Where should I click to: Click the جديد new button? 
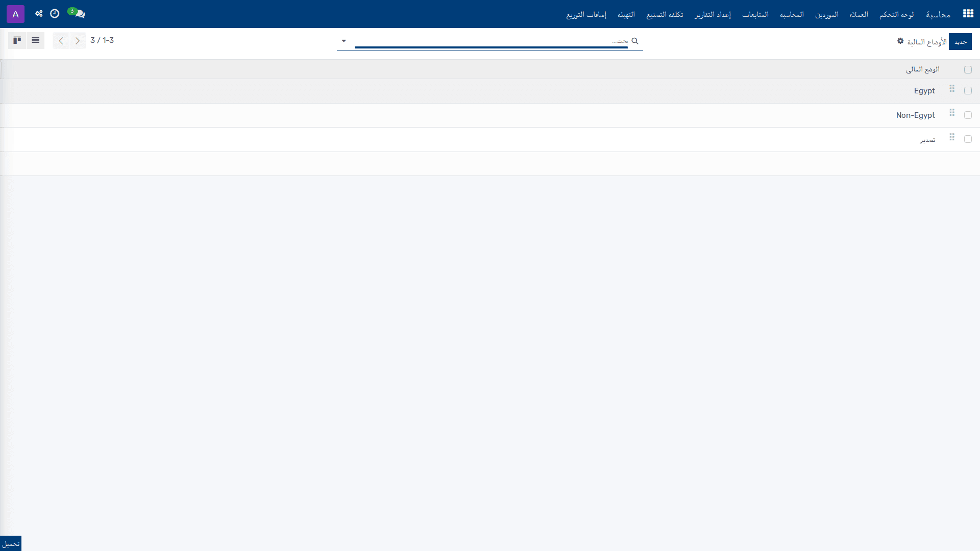pyautogui.click(x=960, y=41)
